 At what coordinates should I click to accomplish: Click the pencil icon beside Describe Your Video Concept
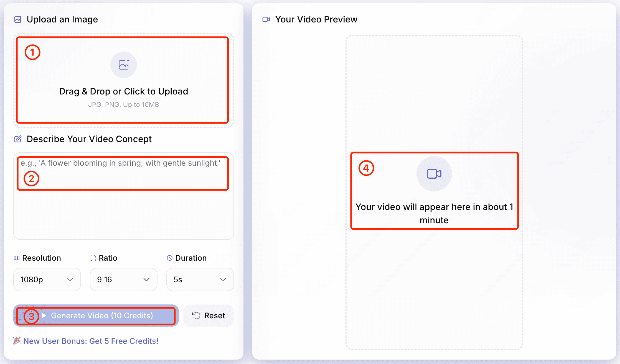tap(18, 139)
